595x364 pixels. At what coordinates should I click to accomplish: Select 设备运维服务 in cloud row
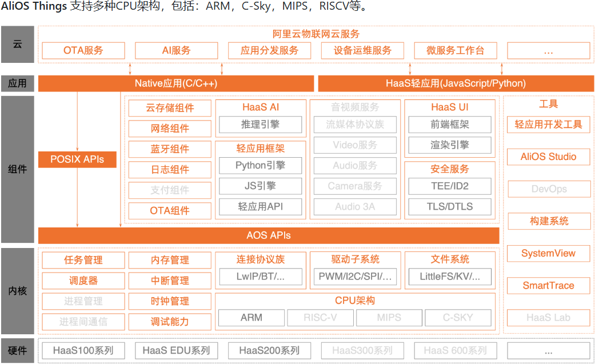[x=362, y=50]
